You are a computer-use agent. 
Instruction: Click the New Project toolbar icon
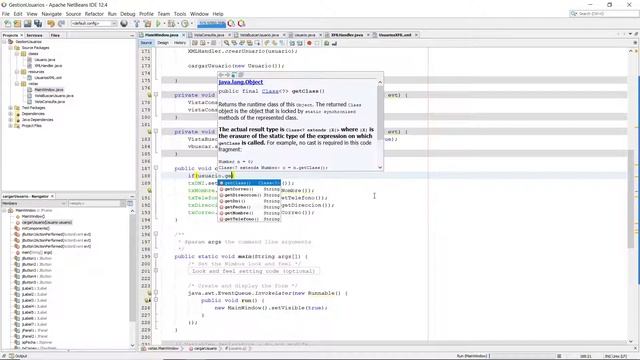(18, 24)
